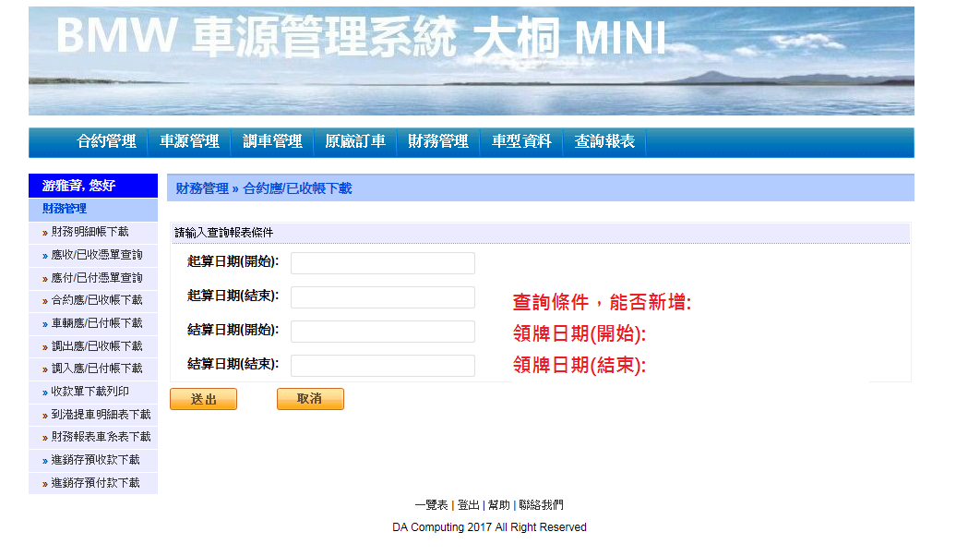Select 進銷存預付款下載 in sidebar
This screenshot has width=980, height=556.
pyautogui.click(x=96, y=483)
